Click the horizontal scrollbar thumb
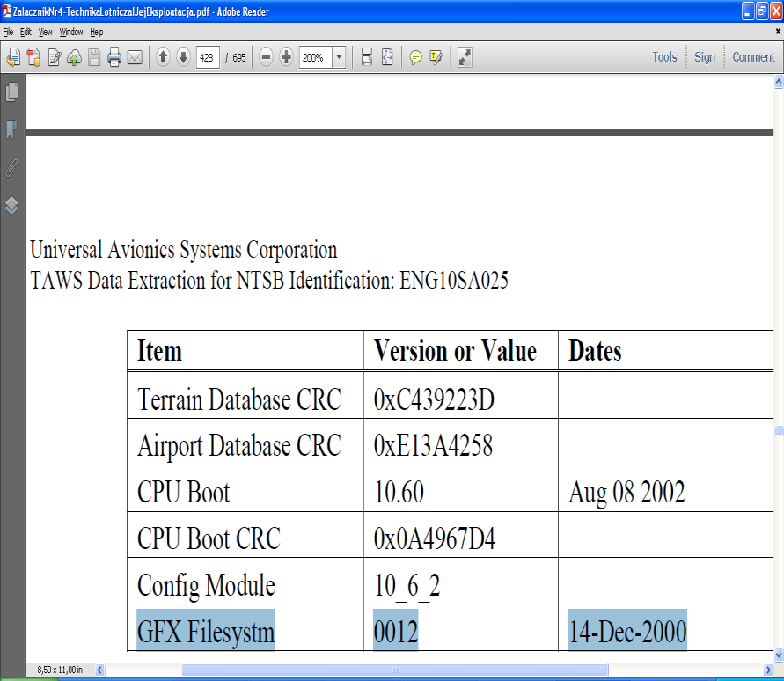This screenshot has width=784, height=681. [395, 670]
